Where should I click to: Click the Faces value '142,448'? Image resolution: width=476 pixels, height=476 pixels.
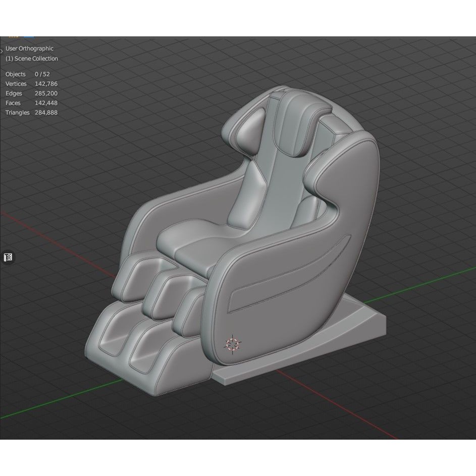point(46,103)
